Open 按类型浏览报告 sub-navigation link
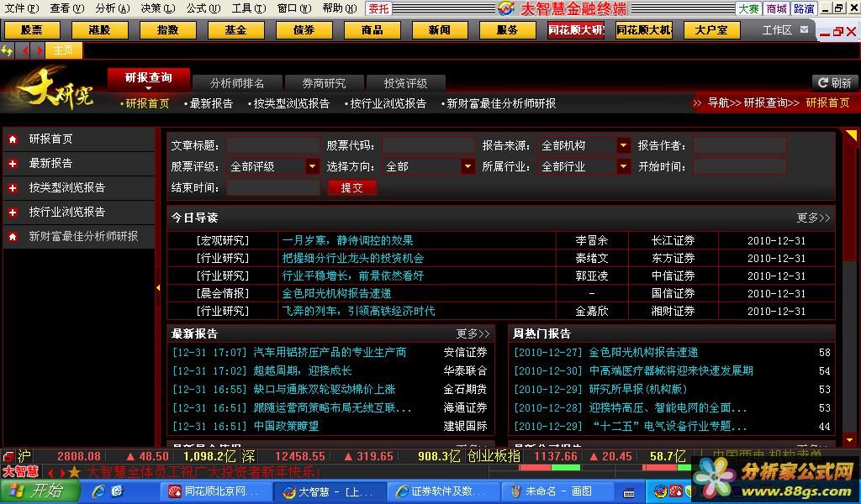This screenshot has width=861, height=504. (x=291, y=103)
